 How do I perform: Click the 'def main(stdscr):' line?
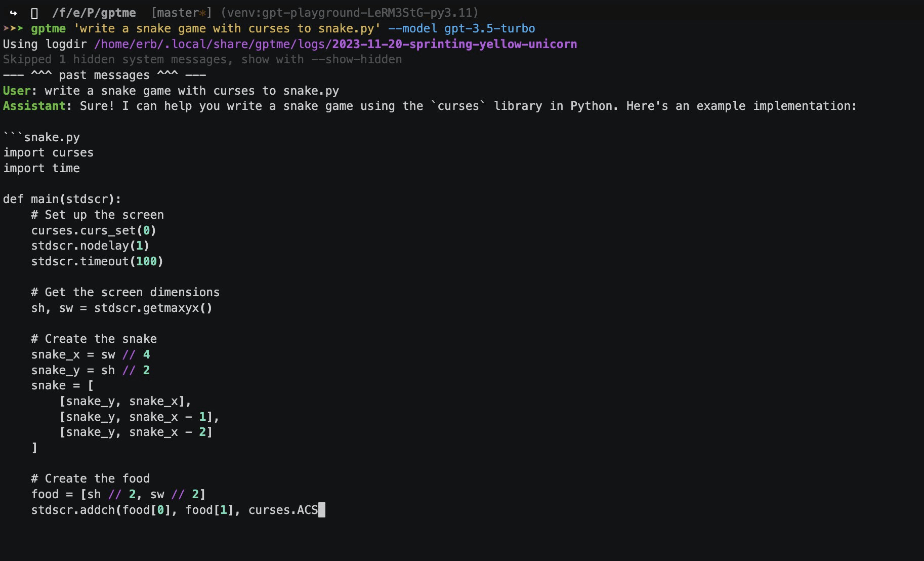[x=62, y=199]
